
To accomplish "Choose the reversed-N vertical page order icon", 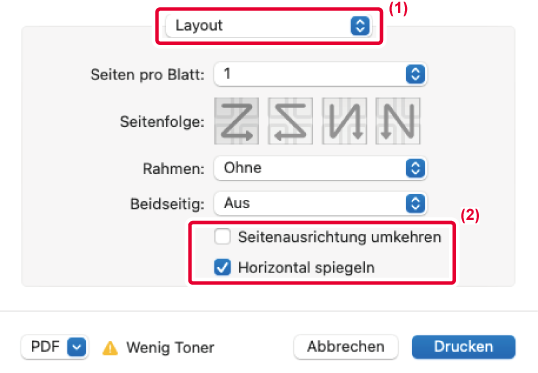I will click(344, 121).
